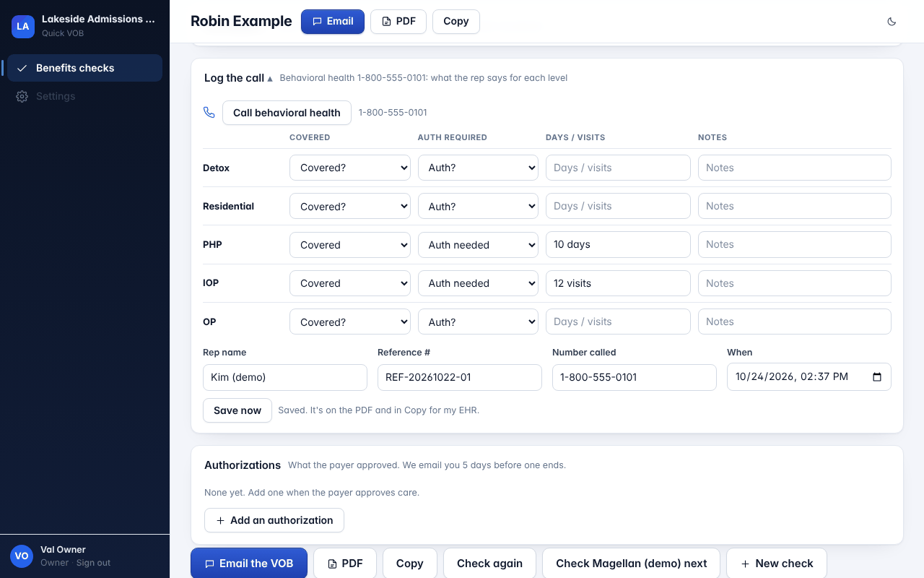
Task: Open the OP Auth required dropdown
Action: click(x=478, y=322)
